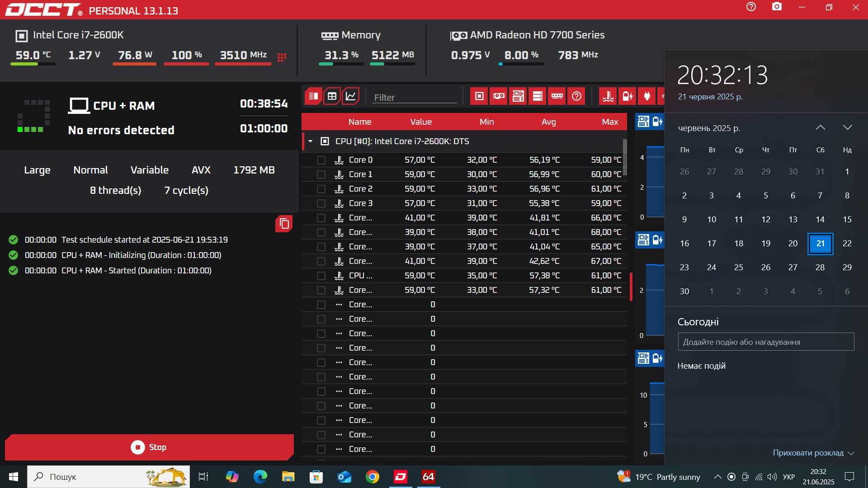
Task: Sort table by Max column
Action: pos(610,122)
